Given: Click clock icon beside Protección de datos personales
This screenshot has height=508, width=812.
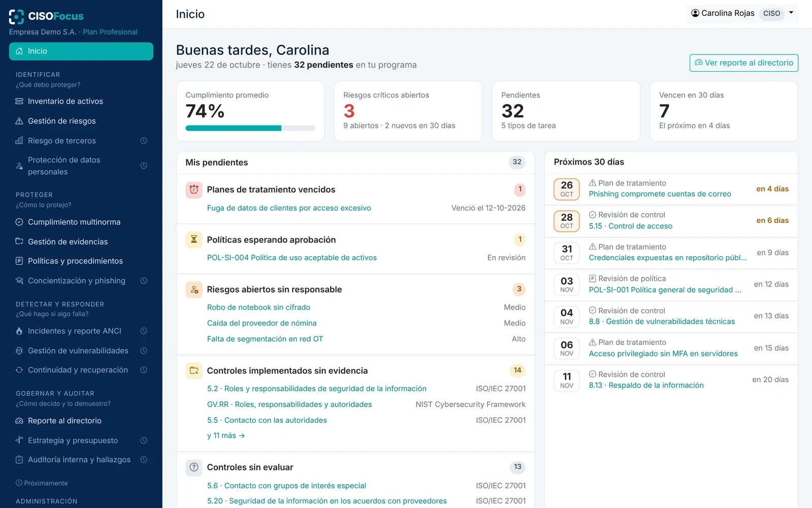Looking at the screenshot, I should [x=144, y=166].
